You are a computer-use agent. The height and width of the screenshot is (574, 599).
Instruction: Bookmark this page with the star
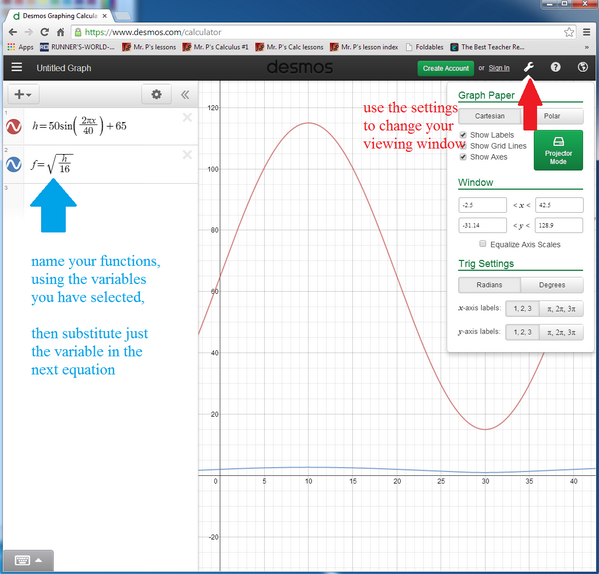click(569, 32)
